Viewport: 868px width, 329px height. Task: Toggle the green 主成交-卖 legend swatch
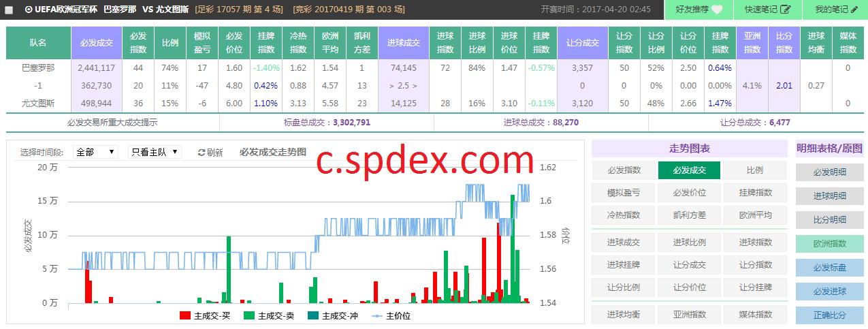(x=249, y=315)
